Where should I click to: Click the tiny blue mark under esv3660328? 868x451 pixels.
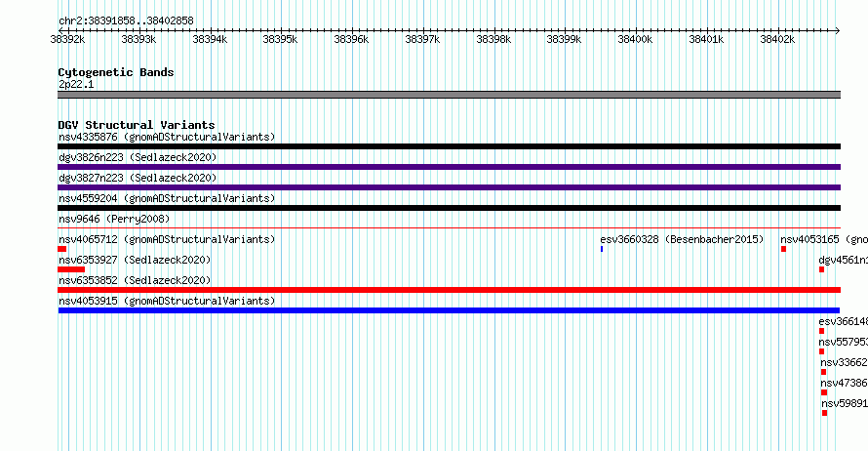click(602, 249)
